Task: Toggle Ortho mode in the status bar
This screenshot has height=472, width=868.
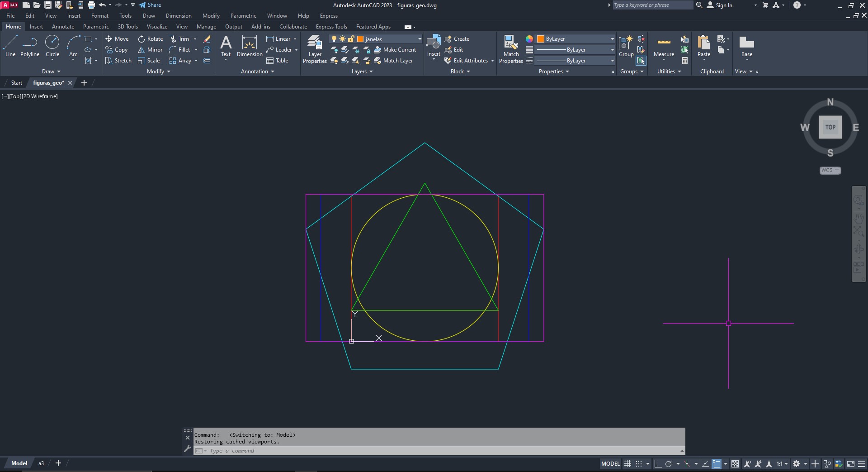Action: tap(658, 464)
